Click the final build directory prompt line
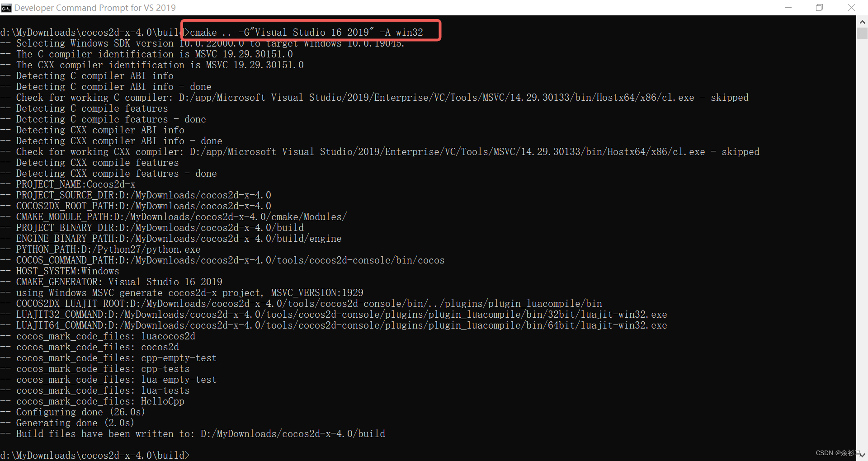The height and width of the screenshot is (461, 868). [x=95, y=455]
